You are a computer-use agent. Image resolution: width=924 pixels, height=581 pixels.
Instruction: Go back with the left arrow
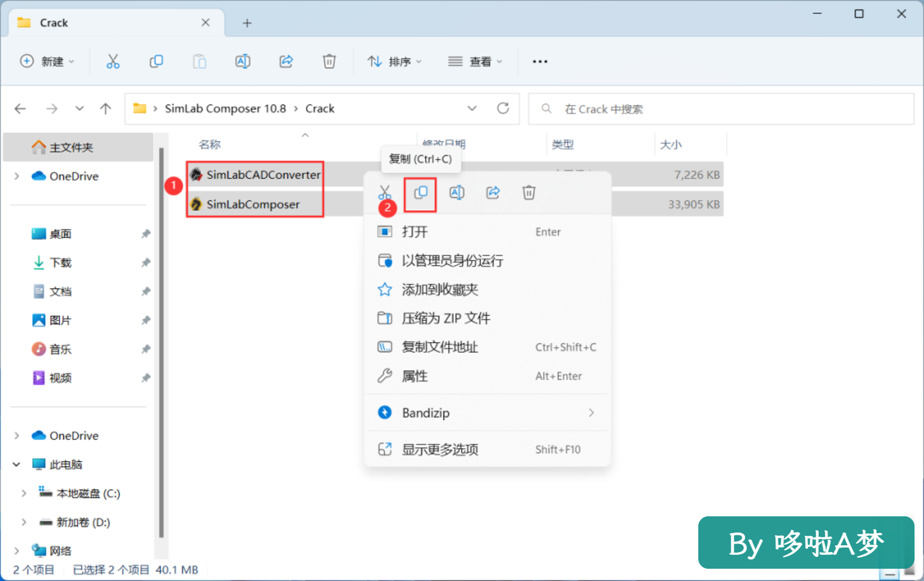[21, 109]
